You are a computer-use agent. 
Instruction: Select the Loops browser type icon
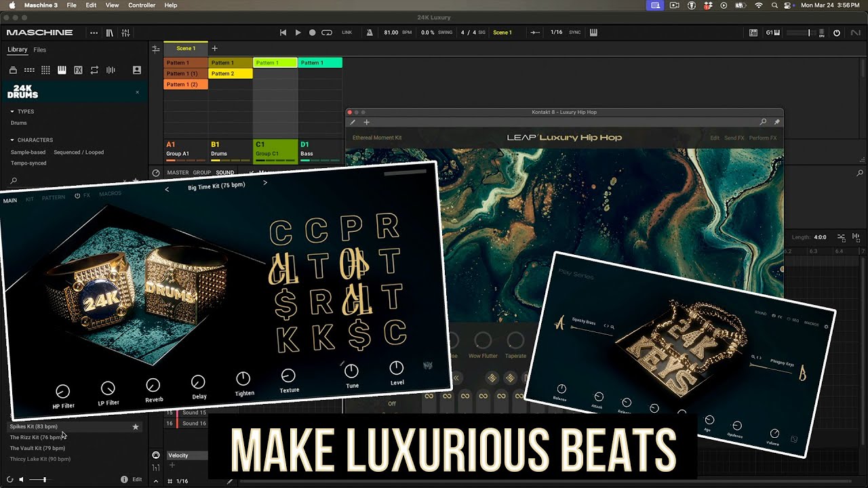[94, 70]
